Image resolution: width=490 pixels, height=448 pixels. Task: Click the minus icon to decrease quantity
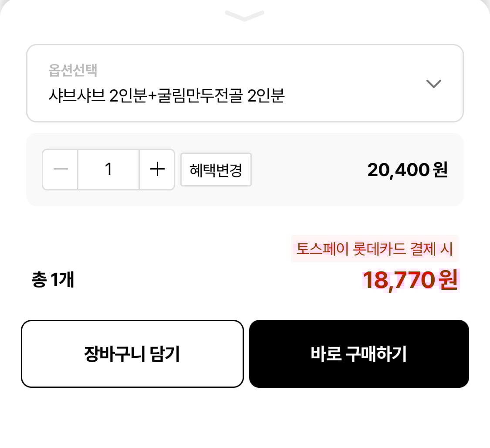[x=60, y=170]
